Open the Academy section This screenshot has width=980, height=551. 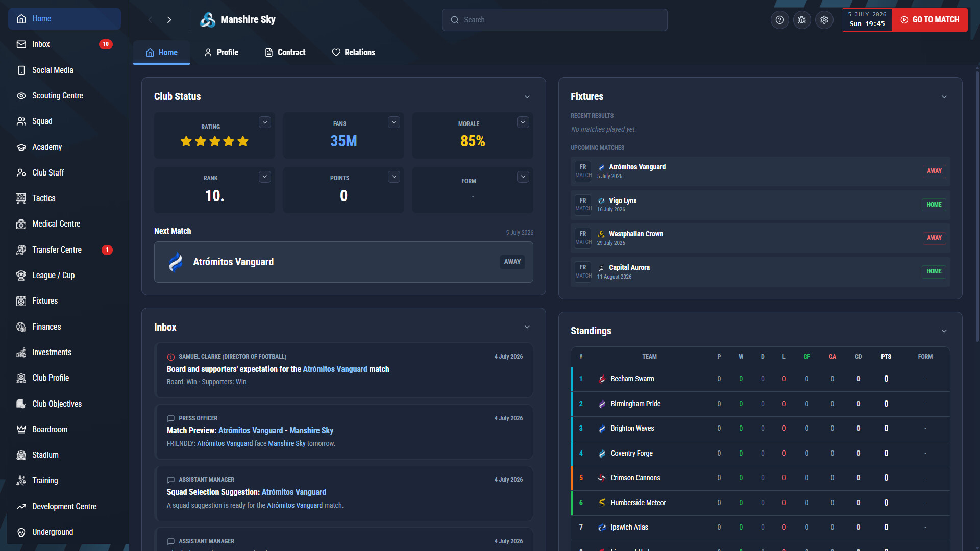pyautogui.click(x=64, y=147)
